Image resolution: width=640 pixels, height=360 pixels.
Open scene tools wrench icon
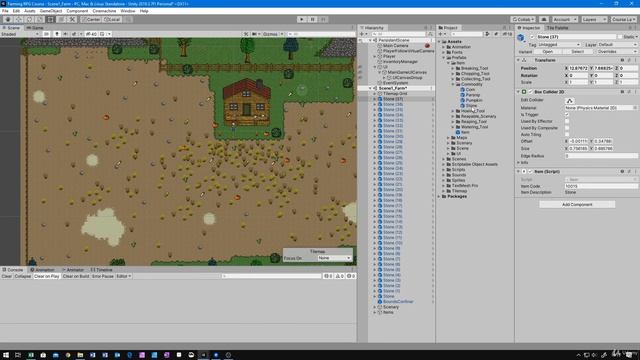[x=246, y=34]
